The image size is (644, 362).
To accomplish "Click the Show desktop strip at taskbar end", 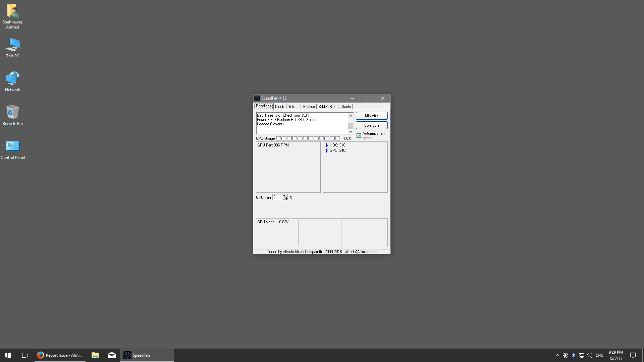I will coord(643,355).
